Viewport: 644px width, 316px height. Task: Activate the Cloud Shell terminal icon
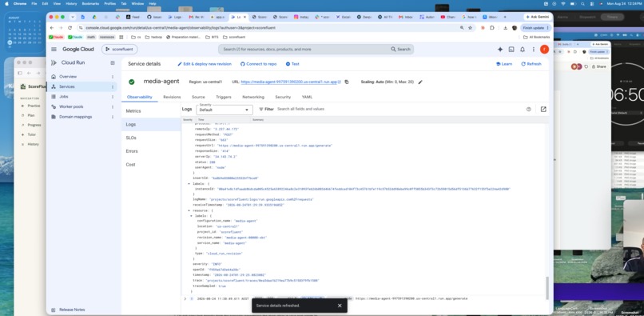point(511,50)
